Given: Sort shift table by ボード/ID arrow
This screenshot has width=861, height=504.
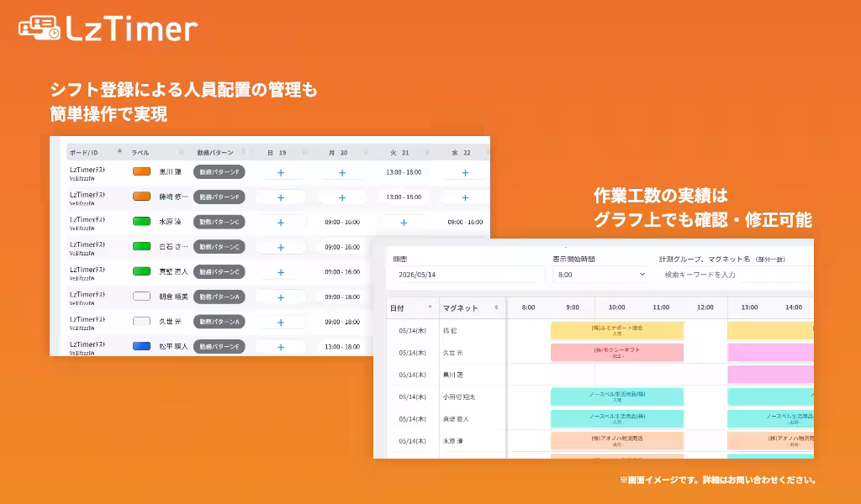Looking at the screenshot, I should 119,151.
